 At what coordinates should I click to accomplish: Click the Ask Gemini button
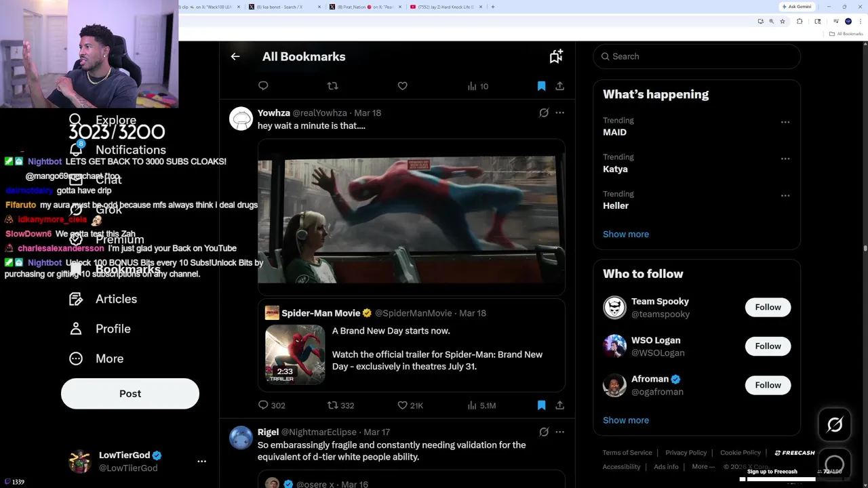(x=797, y=7)
